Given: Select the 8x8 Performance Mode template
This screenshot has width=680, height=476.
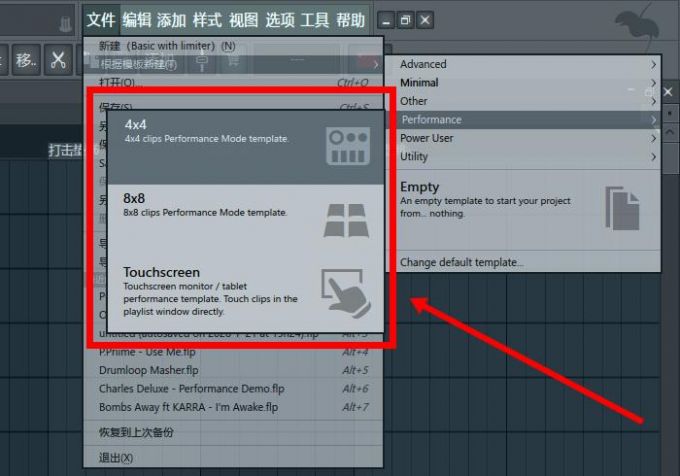Looking at the screenshot, I should click(x=246, y=222).
